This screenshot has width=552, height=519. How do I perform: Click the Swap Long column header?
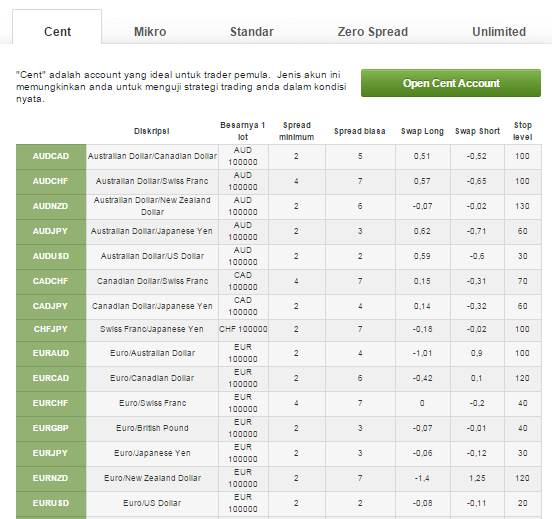coord(422,131)
